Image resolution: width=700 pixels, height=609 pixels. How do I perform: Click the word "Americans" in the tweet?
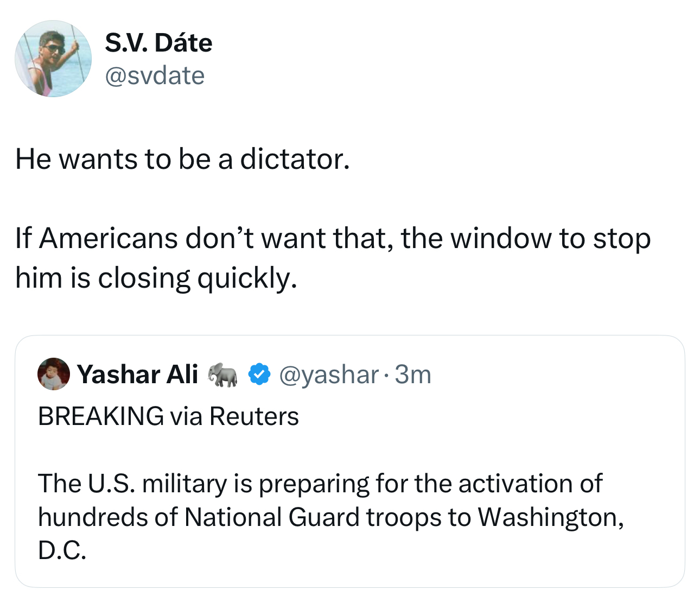(x=109, y=238)
